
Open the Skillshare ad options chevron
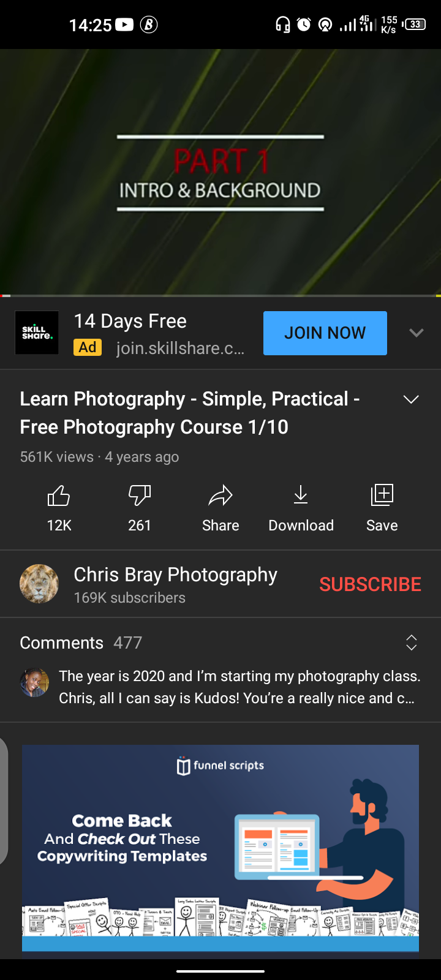click(x=417, y=333)
